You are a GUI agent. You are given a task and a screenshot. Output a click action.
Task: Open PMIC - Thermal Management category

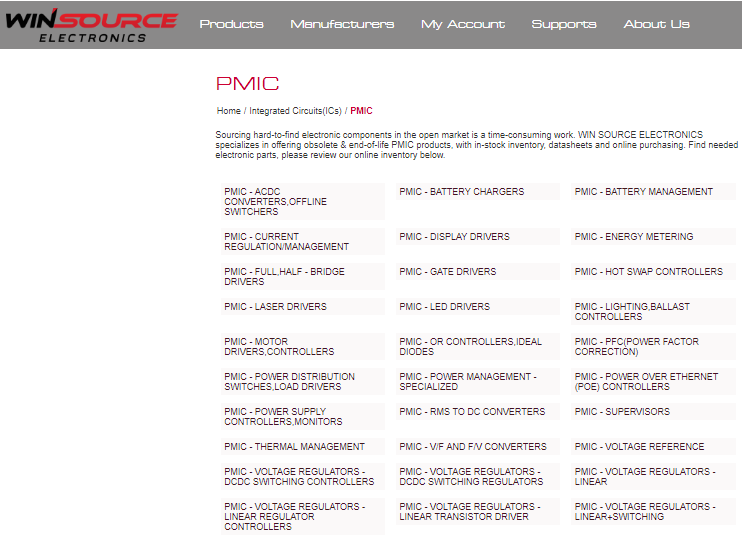point(303,446)
